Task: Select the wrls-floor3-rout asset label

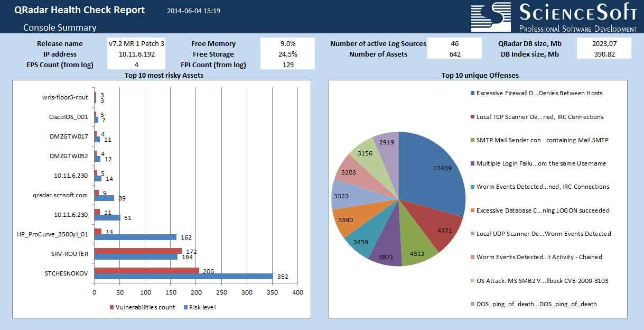Action: point(65,97)
